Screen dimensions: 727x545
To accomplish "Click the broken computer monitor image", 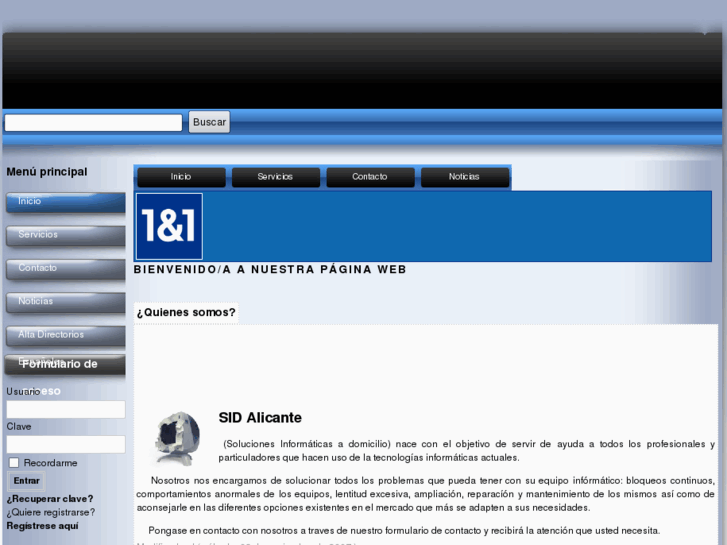I will pyautogui.click(x=177, y=439).
